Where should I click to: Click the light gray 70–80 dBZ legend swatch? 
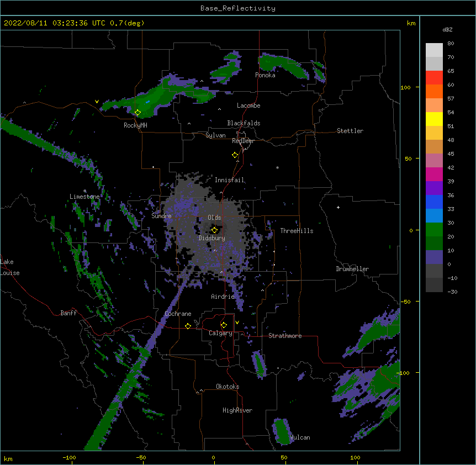click(x=434, y=50)
